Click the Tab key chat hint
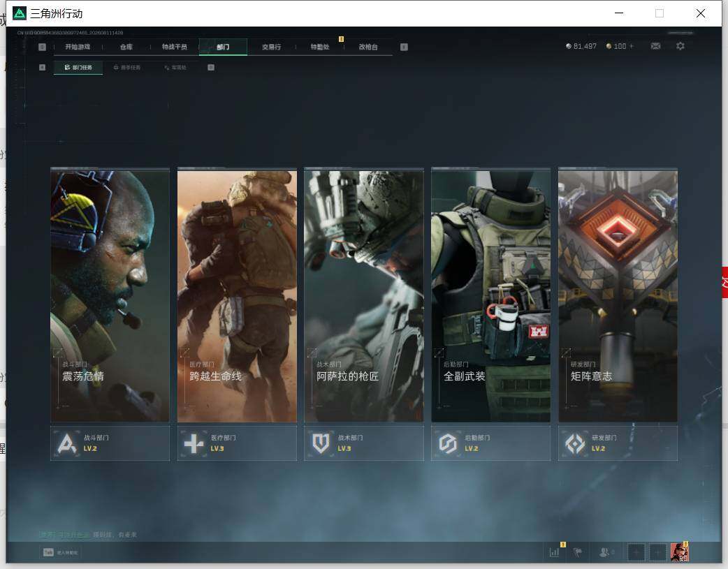This screenshot has height=569, width=728. [60, 552]
